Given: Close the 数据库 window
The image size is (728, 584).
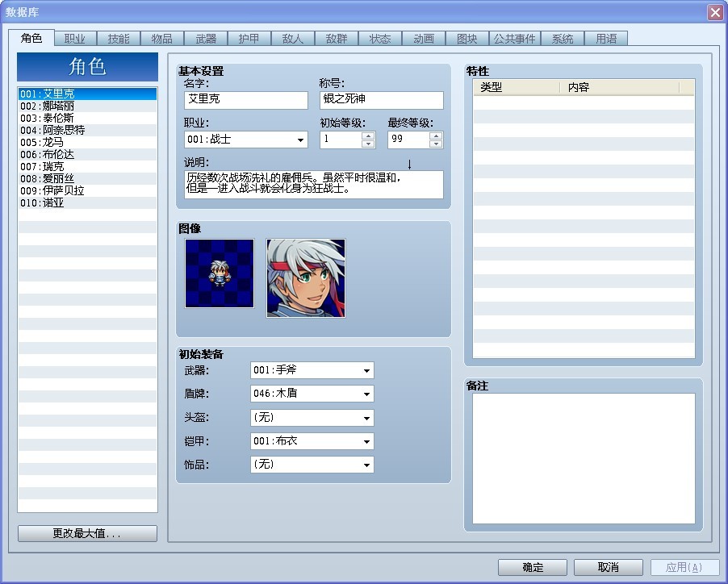Looking at the screenshot, I should [x=715, y=12].
